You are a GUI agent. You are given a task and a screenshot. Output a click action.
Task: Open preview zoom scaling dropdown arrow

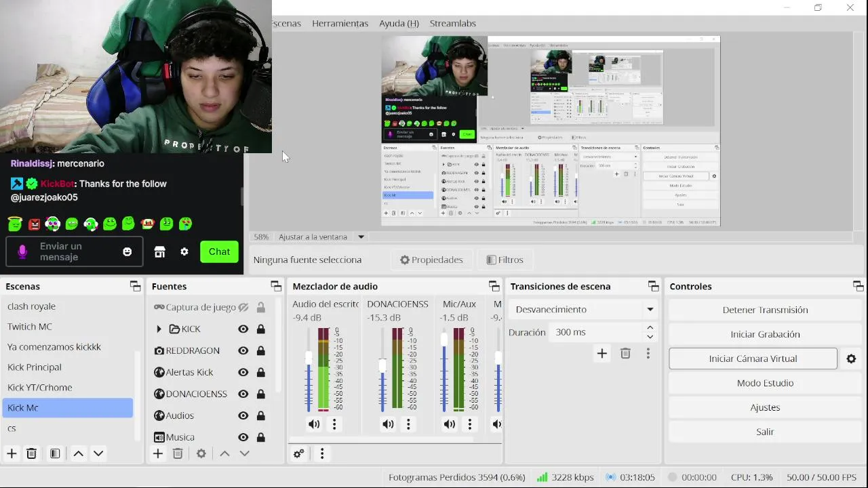click(361, 237)
